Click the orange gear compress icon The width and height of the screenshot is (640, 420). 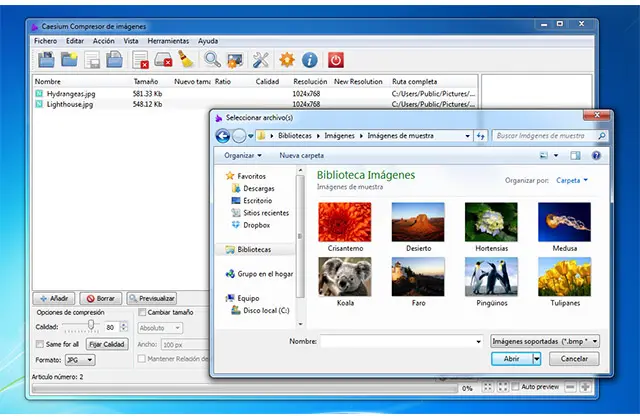coord(287,60)
